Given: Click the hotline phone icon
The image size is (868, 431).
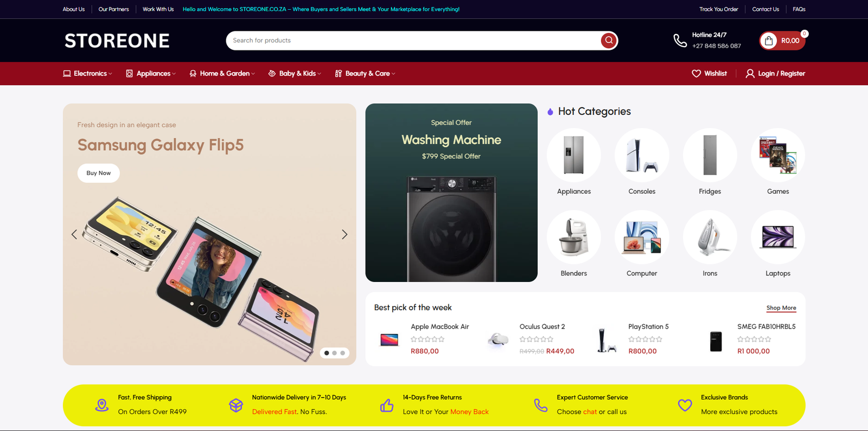Looking at the screenshot, I should pos(680,41).
